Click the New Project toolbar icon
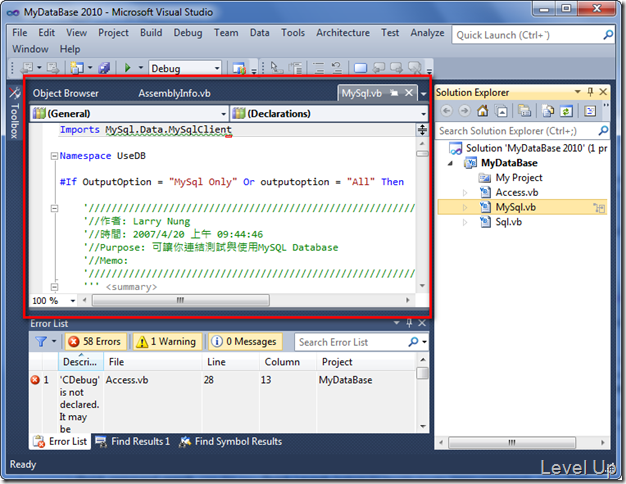The width and height of the screenshot is (626, 484). pos(77,68)
